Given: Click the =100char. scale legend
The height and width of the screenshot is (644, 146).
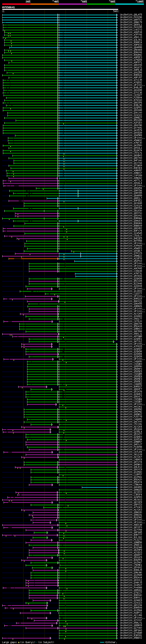Looking at the screenshot, I should click(x=109, y=642).
